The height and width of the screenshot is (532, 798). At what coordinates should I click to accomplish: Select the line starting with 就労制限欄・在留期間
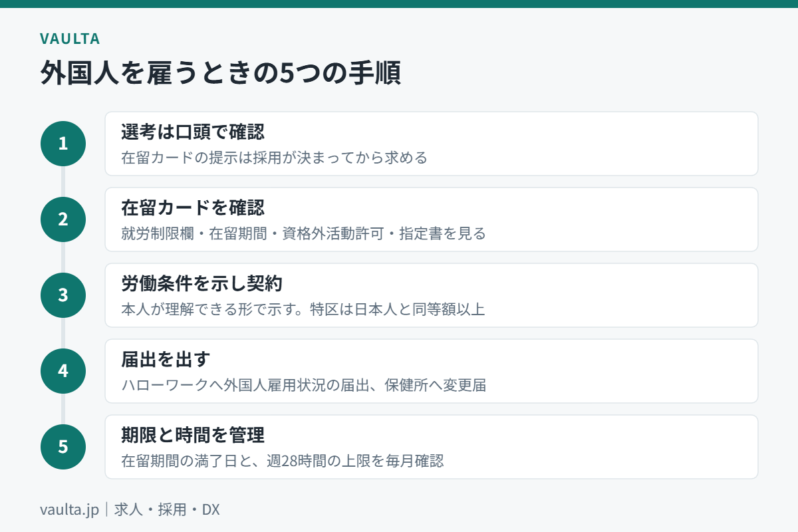[303, 233]
